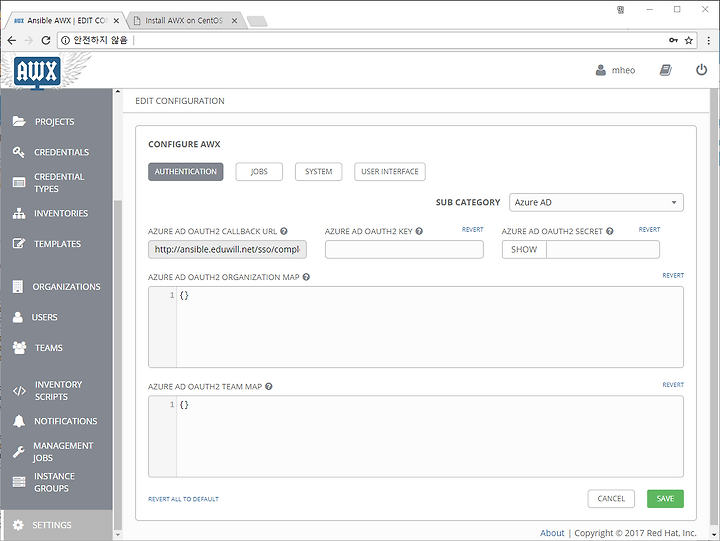720x541 pixels.
Task: Open the Users menu item
Action: click(x=44, y=317)
